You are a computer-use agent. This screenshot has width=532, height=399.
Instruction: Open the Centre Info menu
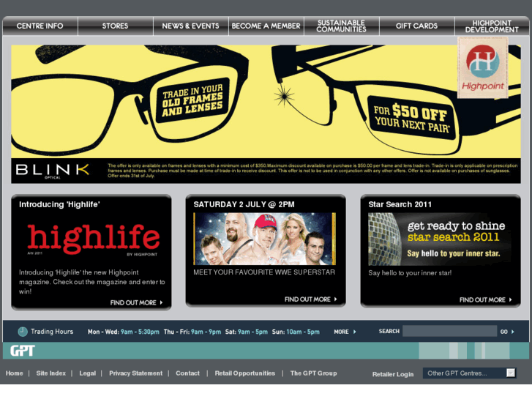coord(40,26)
